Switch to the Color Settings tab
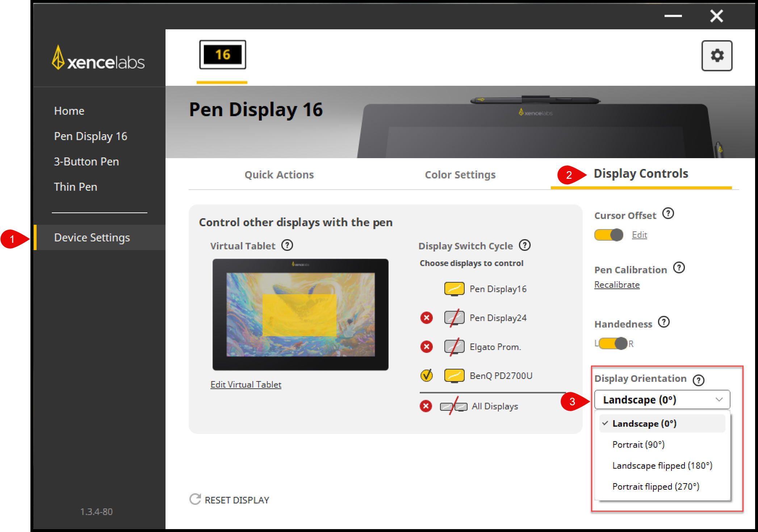758x532 pixels. (460, 175)
